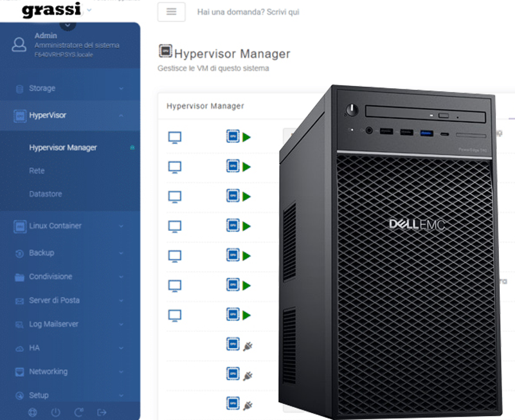Click the Linux Container icon
Screen dimensions: 515x420
(20, 226)
